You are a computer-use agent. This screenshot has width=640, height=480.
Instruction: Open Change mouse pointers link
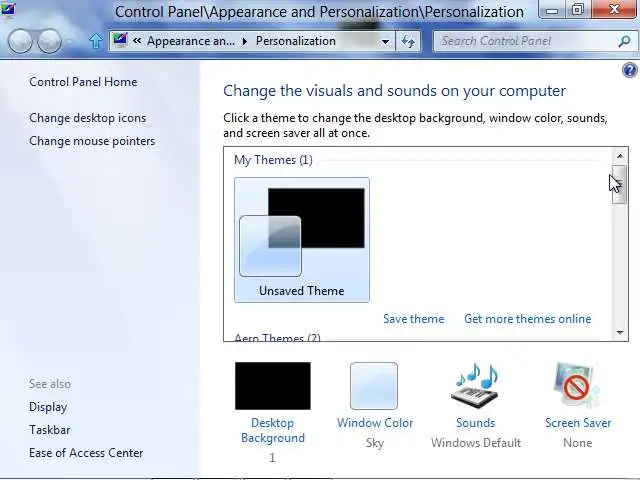(92, 141)
